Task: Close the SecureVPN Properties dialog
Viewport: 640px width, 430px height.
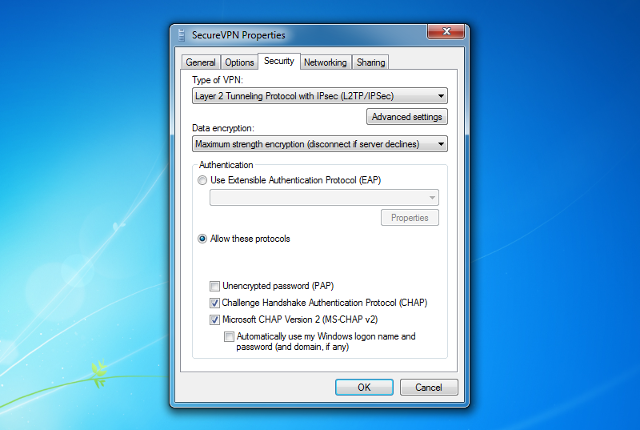Action: pos(446,31)
